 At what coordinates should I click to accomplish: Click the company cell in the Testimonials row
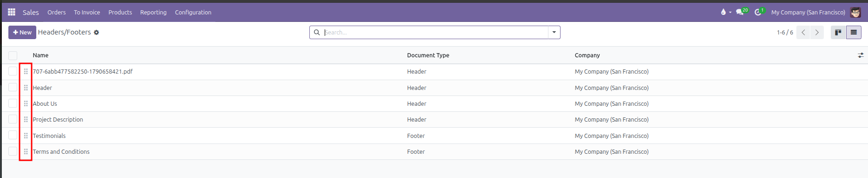[x=611, y=136]
